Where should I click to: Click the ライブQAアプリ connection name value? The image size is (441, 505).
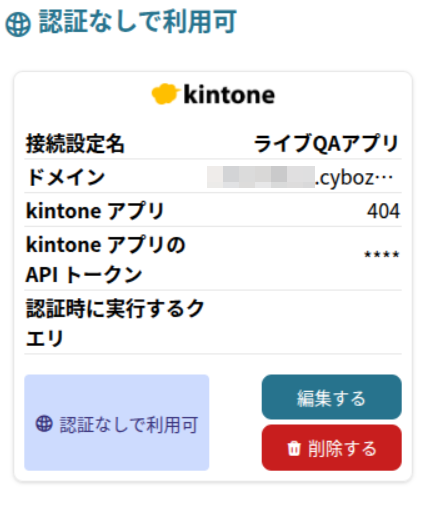[326, 144]
